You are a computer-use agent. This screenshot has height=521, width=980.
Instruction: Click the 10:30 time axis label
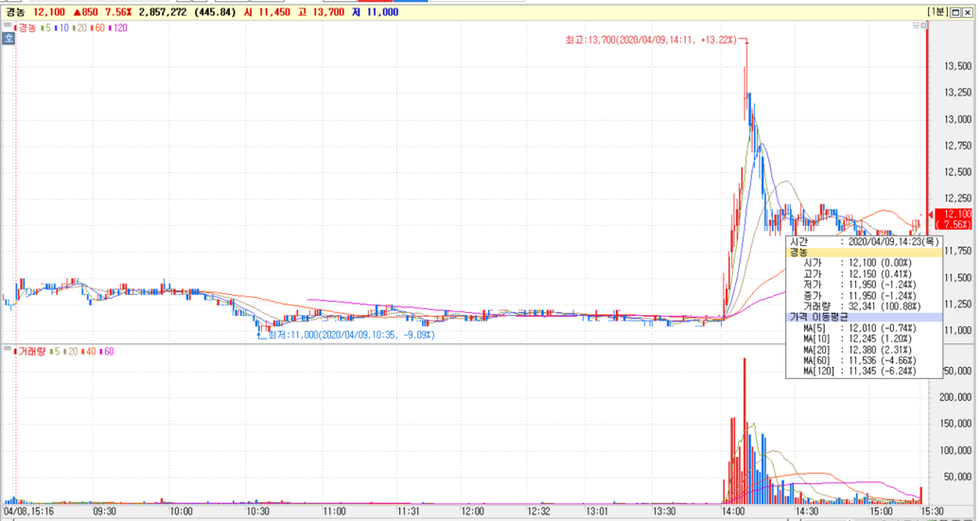tap(257, 511)
